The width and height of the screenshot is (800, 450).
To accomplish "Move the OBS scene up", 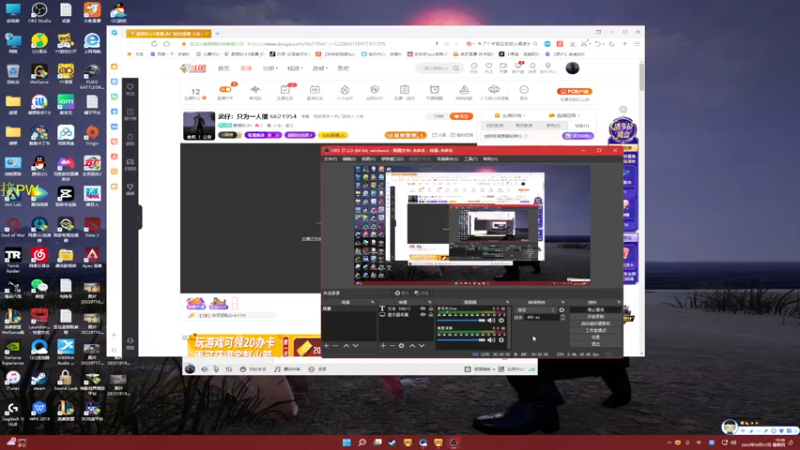I will point(346,346).
